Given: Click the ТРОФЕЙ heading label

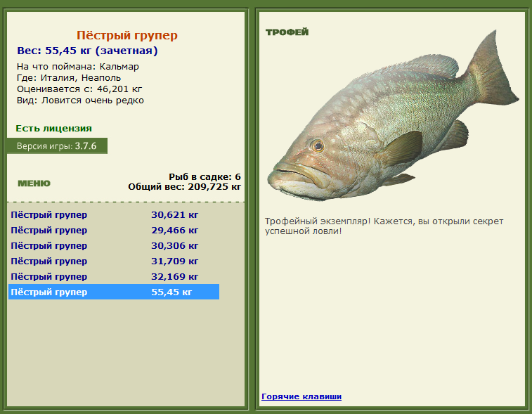Looking at the screenshot, I should tap(287, 32).
